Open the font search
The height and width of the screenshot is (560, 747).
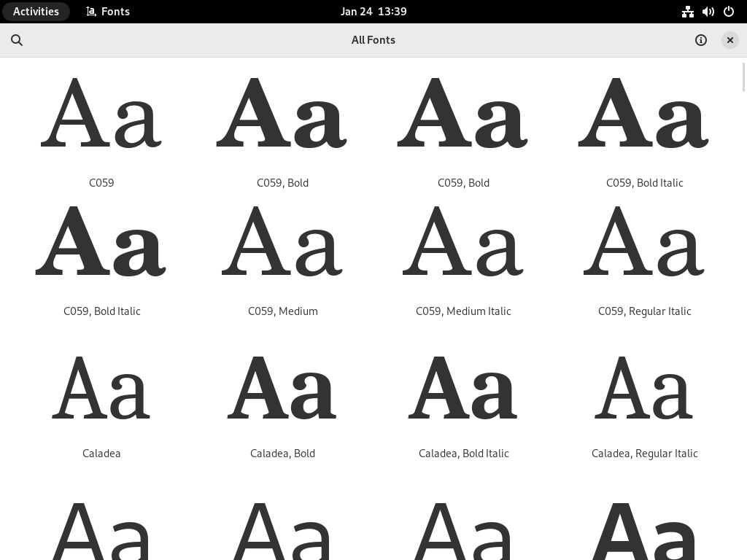(x=17, y=40)
